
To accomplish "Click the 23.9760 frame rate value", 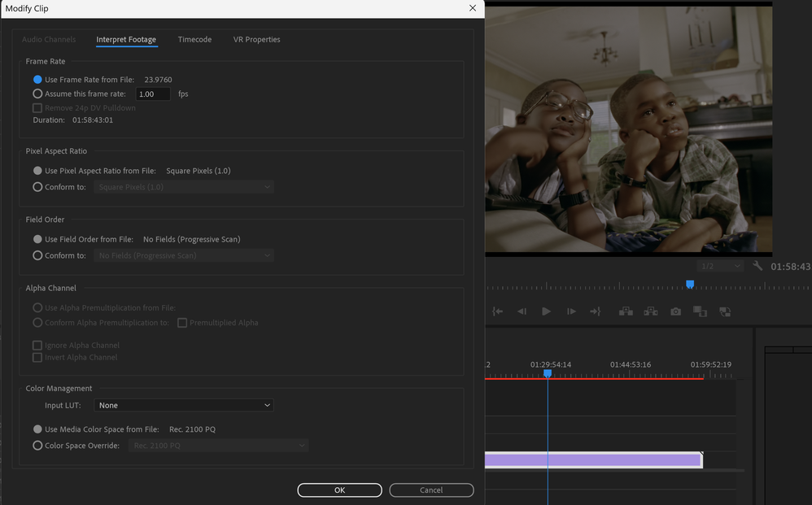I will [x=158, y=80].
